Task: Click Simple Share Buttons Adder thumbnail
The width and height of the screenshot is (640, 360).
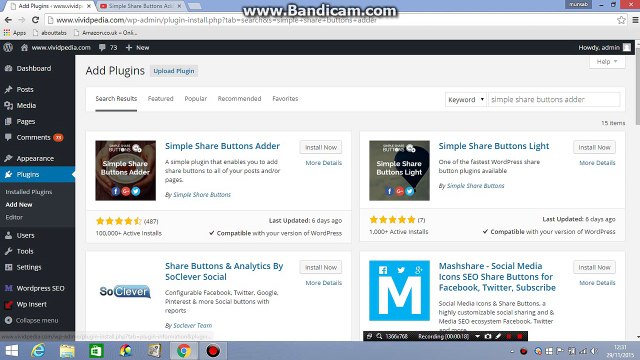Action: (125, 171)
